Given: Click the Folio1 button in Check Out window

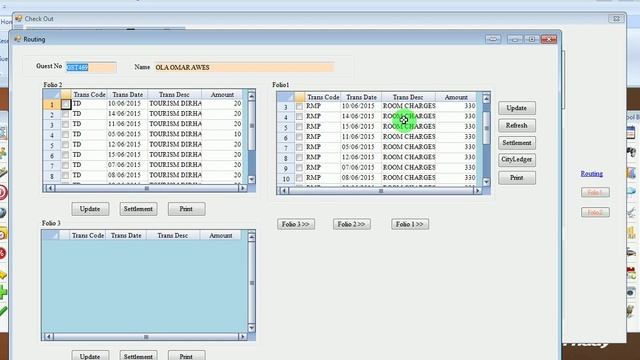Looking at the screenshot, I should pyautogui.click(x=595, y=192).
